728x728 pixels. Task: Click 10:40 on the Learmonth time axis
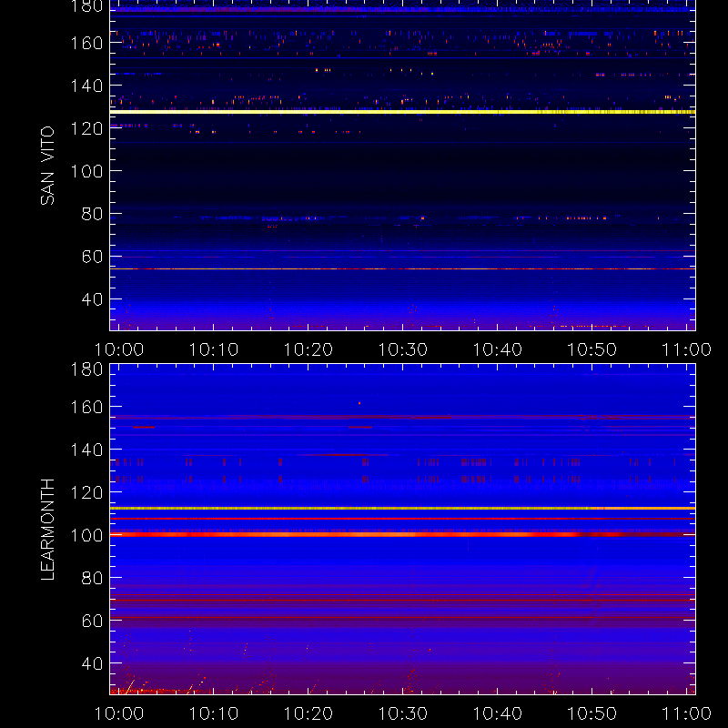pos(497,713)
